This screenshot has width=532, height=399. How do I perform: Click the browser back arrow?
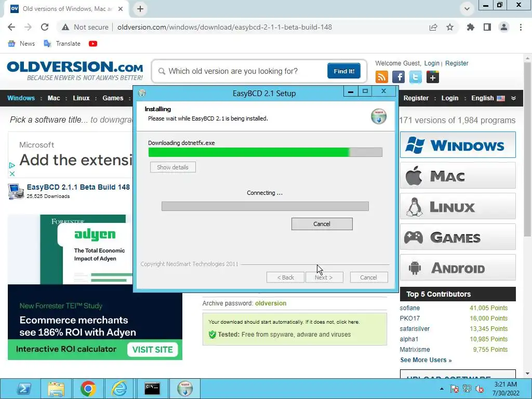(x=11, y=27)
